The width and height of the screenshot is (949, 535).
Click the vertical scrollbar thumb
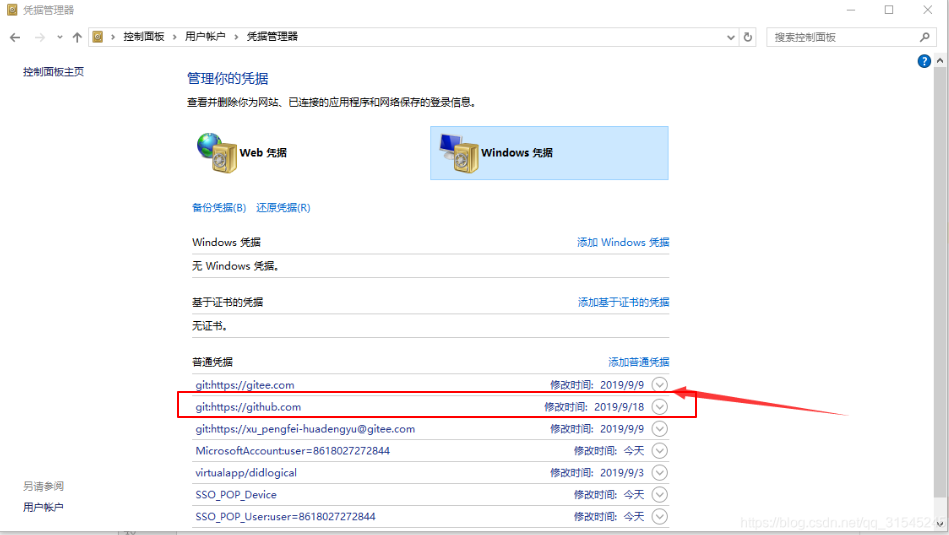(x=939, y=283)
